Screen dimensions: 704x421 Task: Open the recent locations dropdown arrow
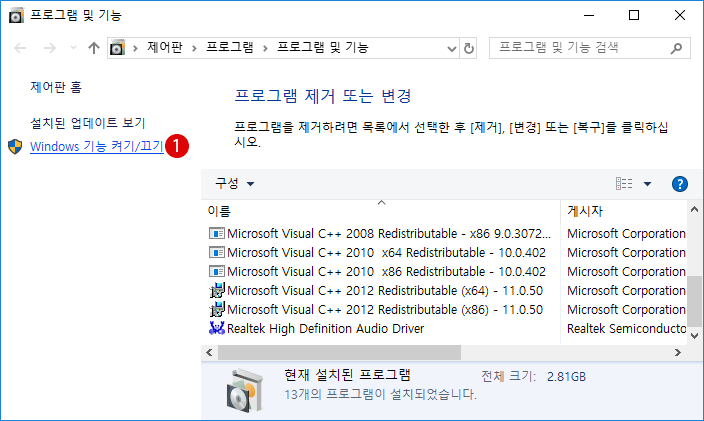[x=73, y=48]
